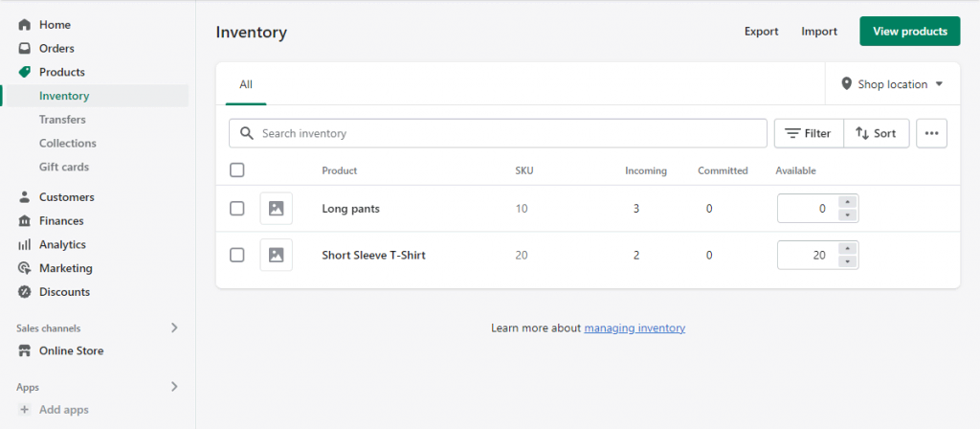The height and width of the screenshot is (429, 980).
Task: Open the three-dot more actions button
Action: click(x=931, y=133)
